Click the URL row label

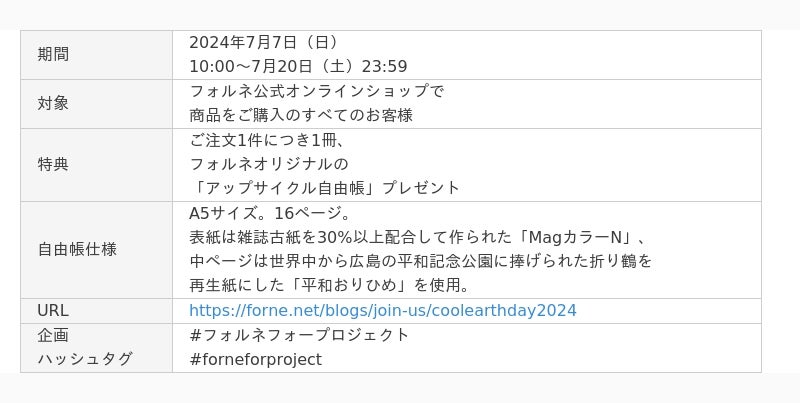coord(53,310)
